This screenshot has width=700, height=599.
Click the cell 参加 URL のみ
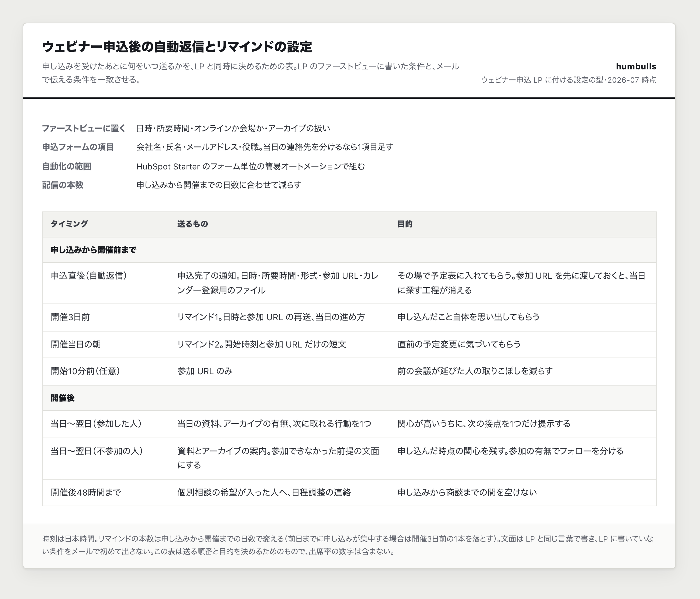[279, 372]
